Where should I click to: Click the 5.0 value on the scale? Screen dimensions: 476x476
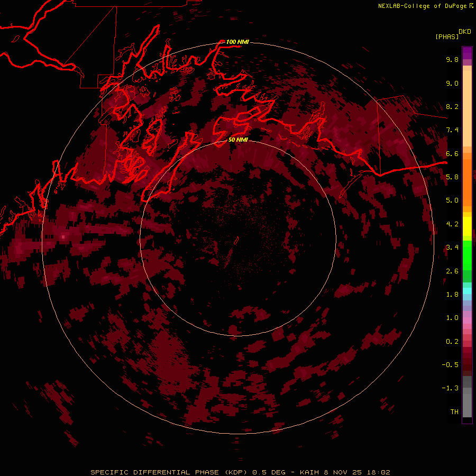coord(452,200)
